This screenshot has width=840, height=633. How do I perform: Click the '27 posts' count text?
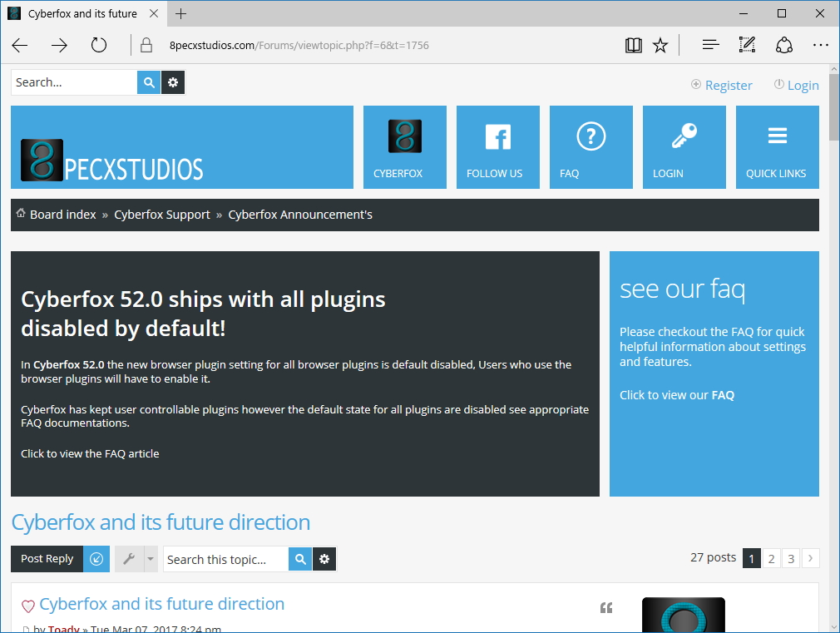click(x=713, y=557)
